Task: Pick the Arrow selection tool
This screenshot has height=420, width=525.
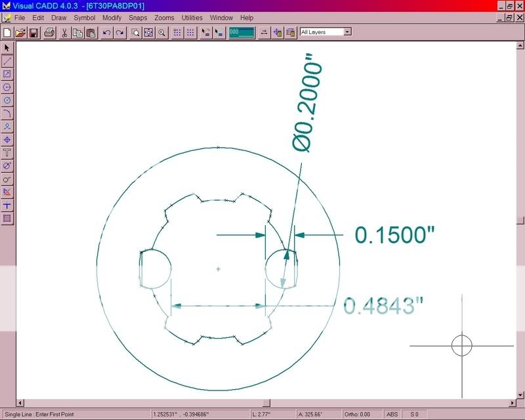Action: coord(7,46)
